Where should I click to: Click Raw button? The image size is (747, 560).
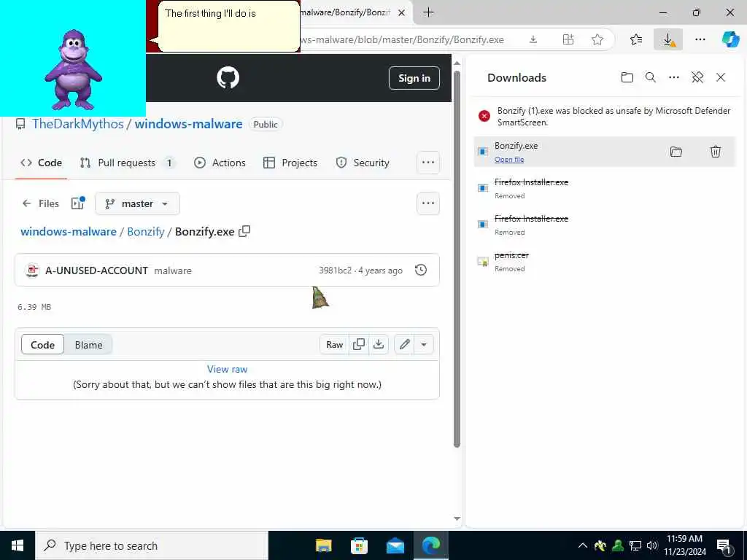coord(334,344)
